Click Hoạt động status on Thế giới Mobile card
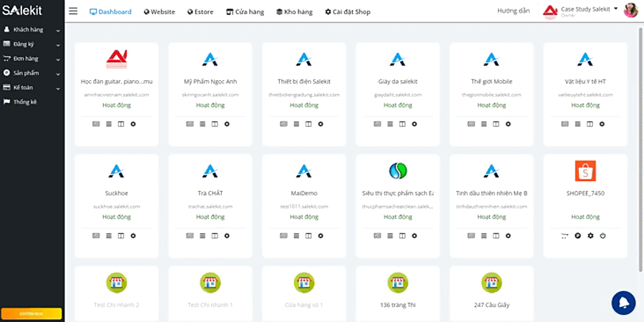This screenshot has height=322, width=644. tap(491, 105)
